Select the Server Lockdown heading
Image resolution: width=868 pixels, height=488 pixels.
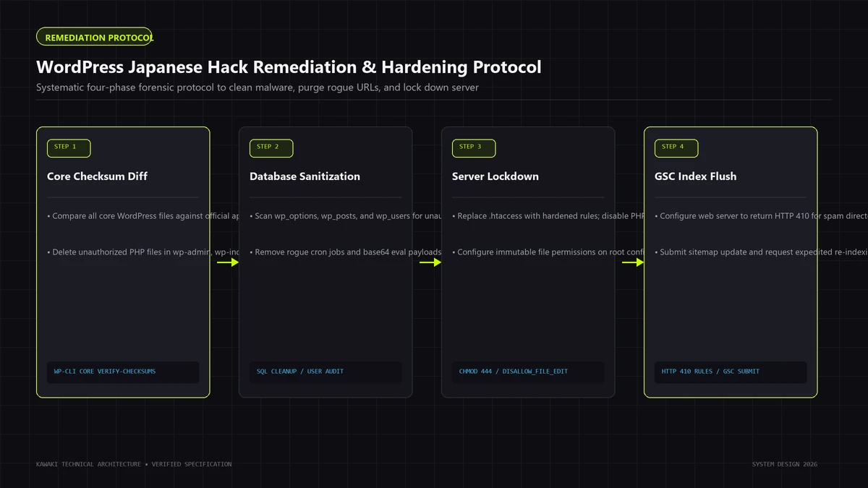(495, 176)
